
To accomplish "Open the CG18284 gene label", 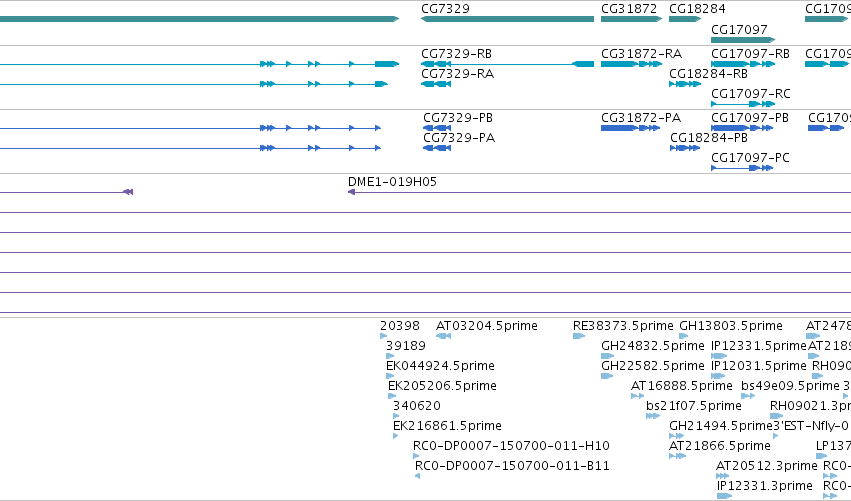I will click(x=697, y=9).
